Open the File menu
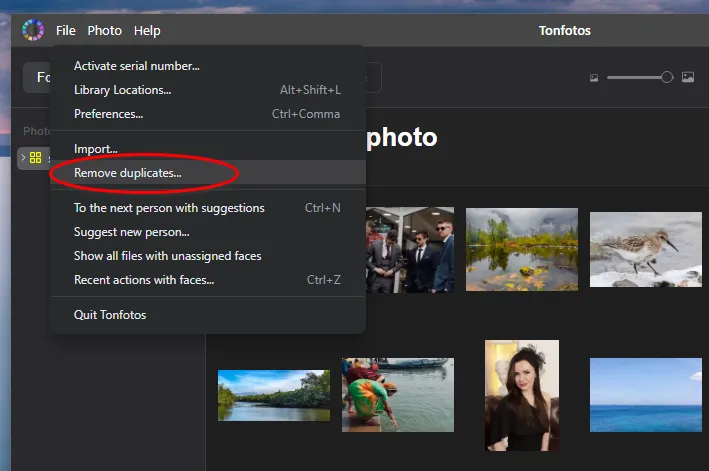Viewport: 709px width, 471px height. 66,30
